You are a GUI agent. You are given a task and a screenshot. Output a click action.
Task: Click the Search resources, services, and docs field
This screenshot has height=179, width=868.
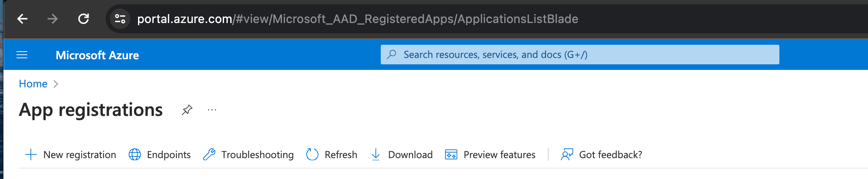pos(580,55)
